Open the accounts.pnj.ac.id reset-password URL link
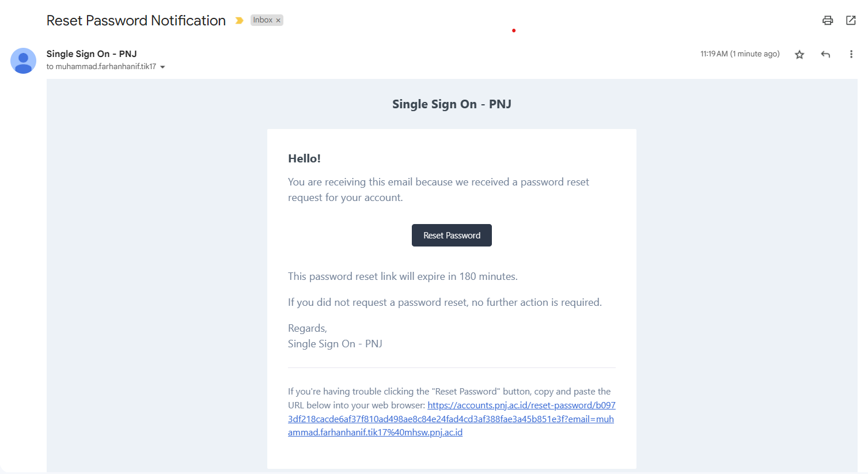The image size is (868, 474). tap(451, 419)
